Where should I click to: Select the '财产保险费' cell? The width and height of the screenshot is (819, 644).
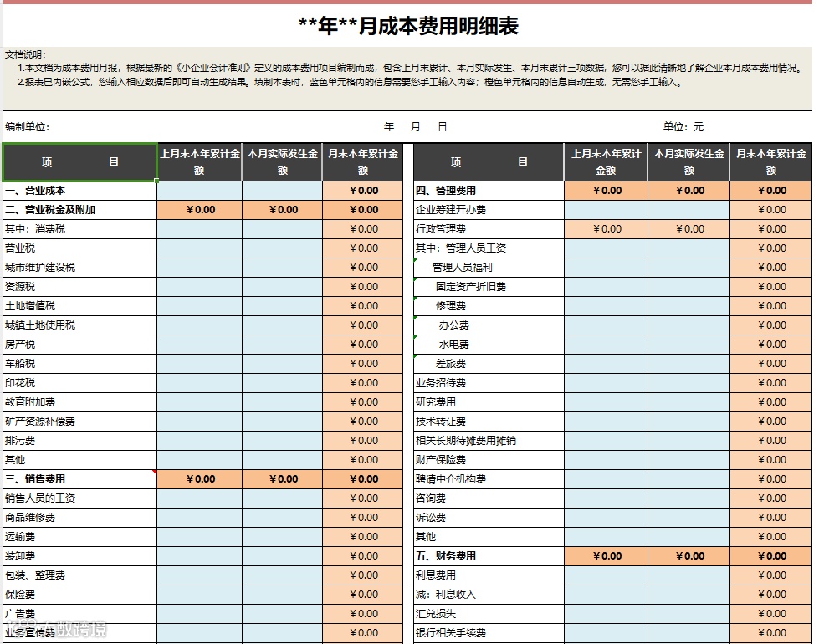[489, 460]
